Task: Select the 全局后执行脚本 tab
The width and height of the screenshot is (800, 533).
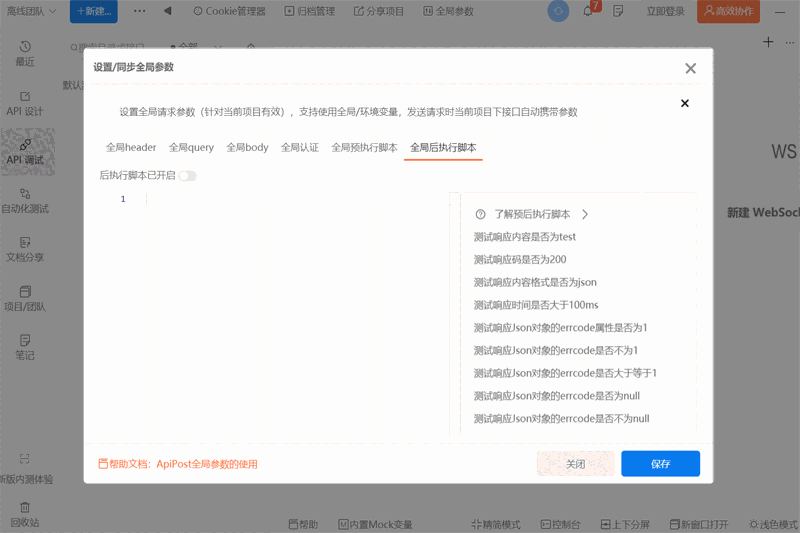Action: pos(443,147)
